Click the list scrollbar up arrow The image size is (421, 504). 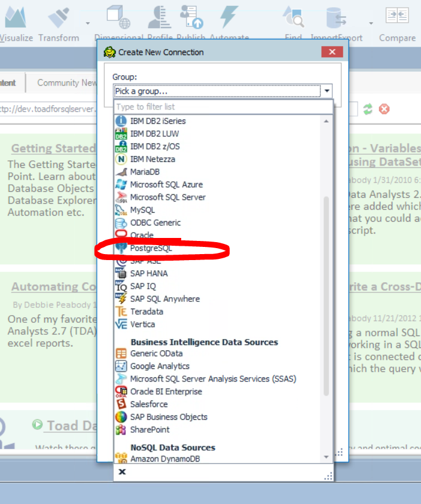point(326,121)
